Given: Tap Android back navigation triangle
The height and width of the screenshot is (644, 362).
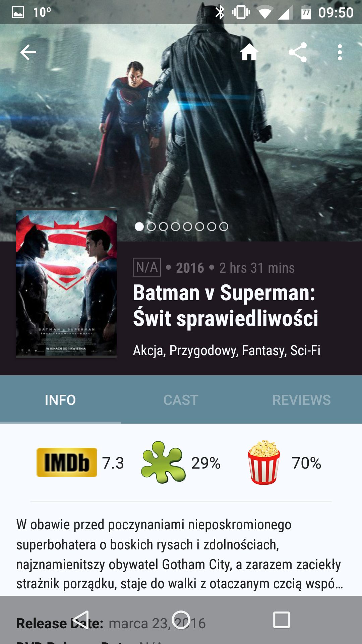Looking at the screenshot, I should click(x=80, y=620).
